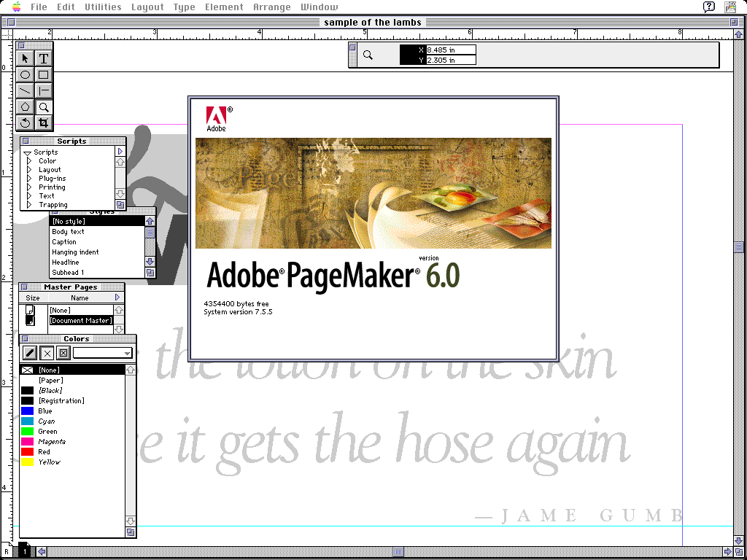The image size is (747, 560).
Task: Select the Line tool
Action: [26, 90]
